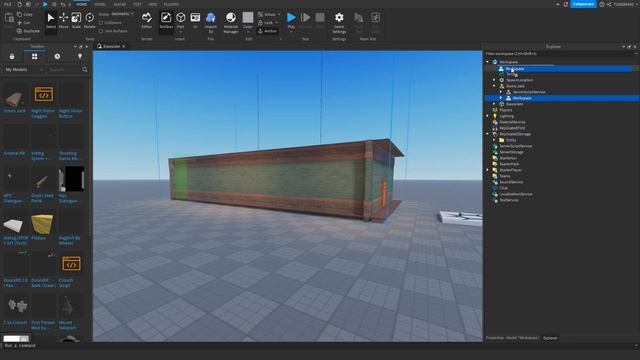Viewport: 640px width, 360px height.
Task: Switch to the MODEL ribbon tab
Action: pos(100,4)
